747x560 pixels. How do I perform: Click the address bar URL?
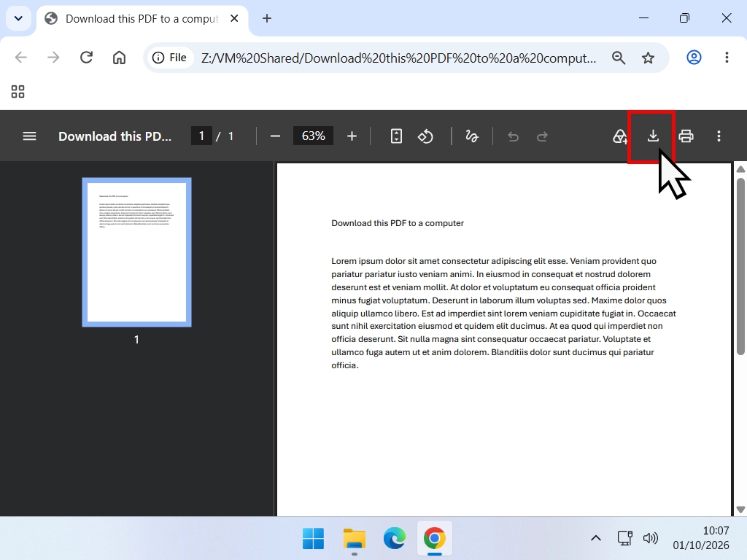(x=398, y=58)
